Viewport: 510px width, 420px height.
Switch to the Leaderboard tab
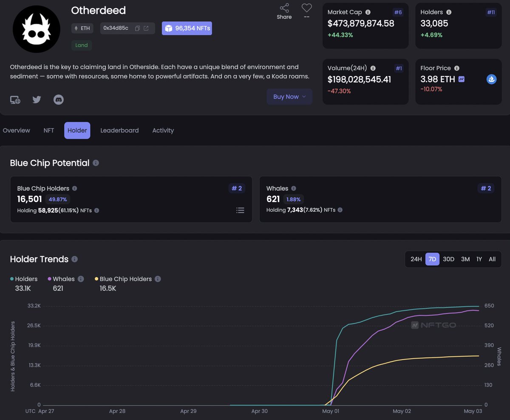pyautogui.click(x=119, y=131)
